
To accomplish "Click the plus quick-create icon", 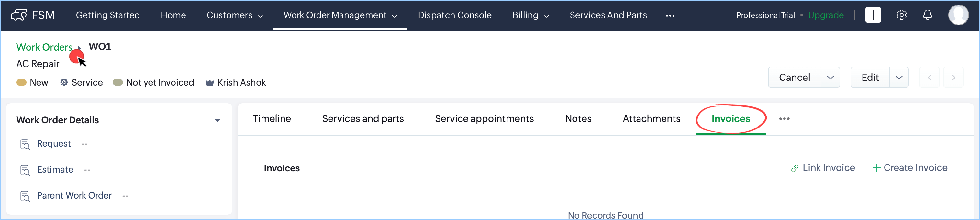I will click(x=873, y=15).
